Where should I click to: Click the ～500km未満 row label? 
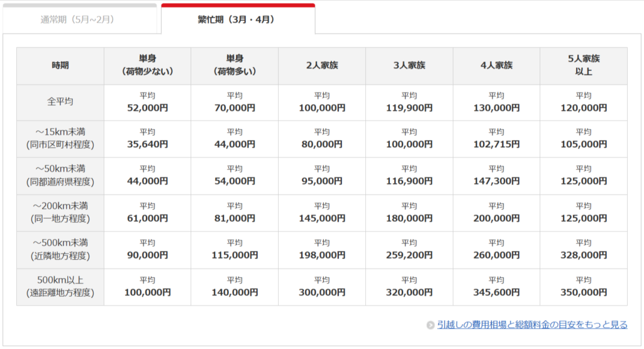click(x=60, y=250)
